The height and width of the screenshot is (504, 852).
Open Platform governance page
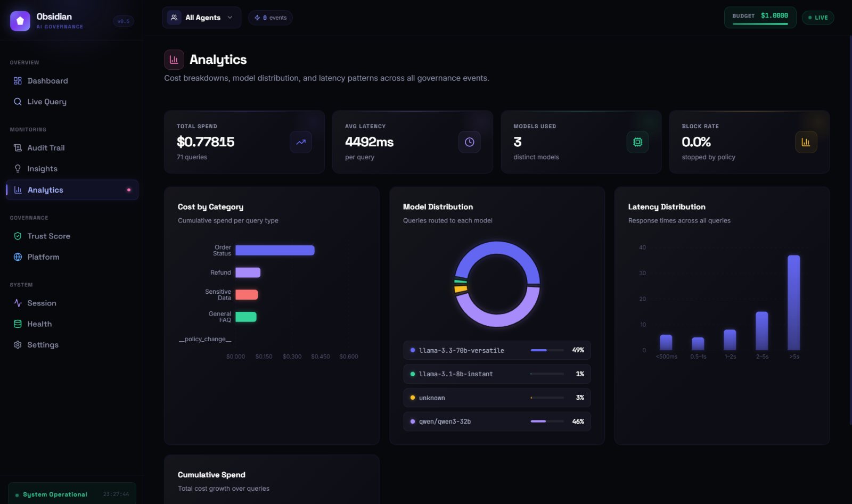pyautogui.click(x=72, y=257)
